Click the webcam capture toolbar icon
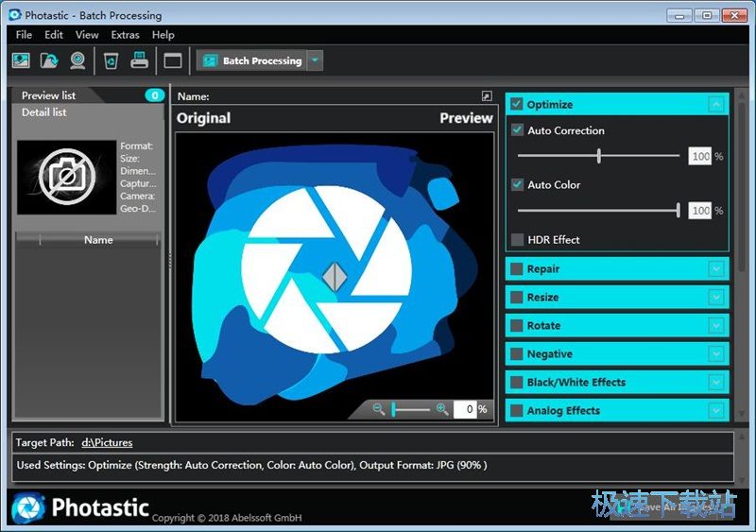Image resolution: width=756 pixels, height=532 pixels. tap(77, 60)
